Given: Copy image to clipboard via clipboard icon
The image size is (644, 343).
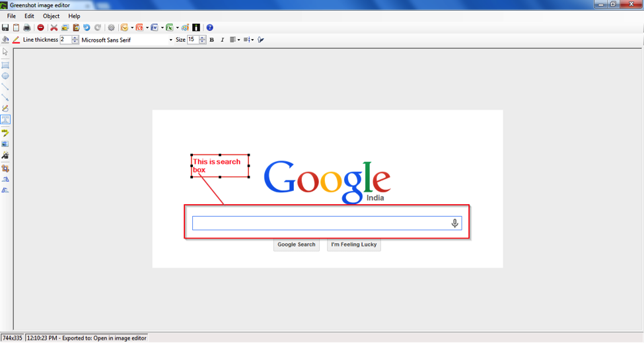Looking at the screenshot, I should (16, 28).
